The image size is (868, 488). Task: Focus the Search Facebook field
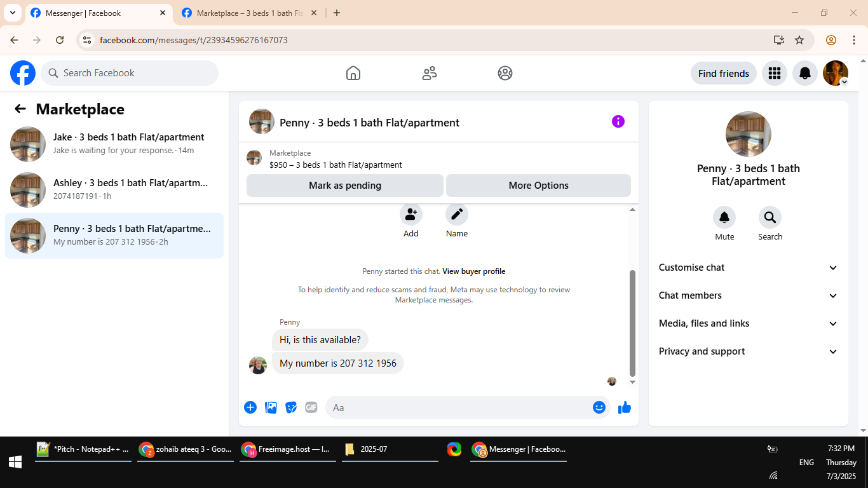(130, 73)
